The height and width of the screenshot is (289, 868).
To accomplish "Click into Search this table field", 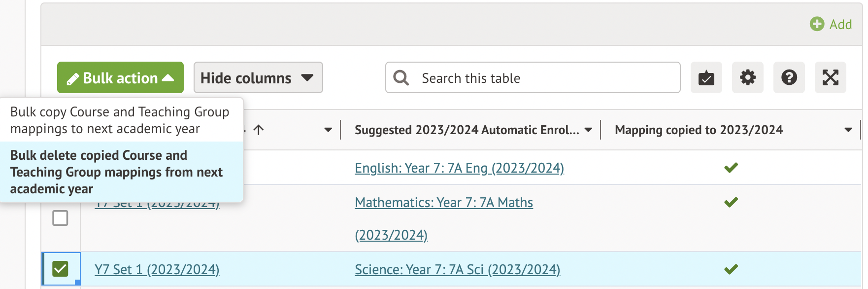I will click(542, 78).
